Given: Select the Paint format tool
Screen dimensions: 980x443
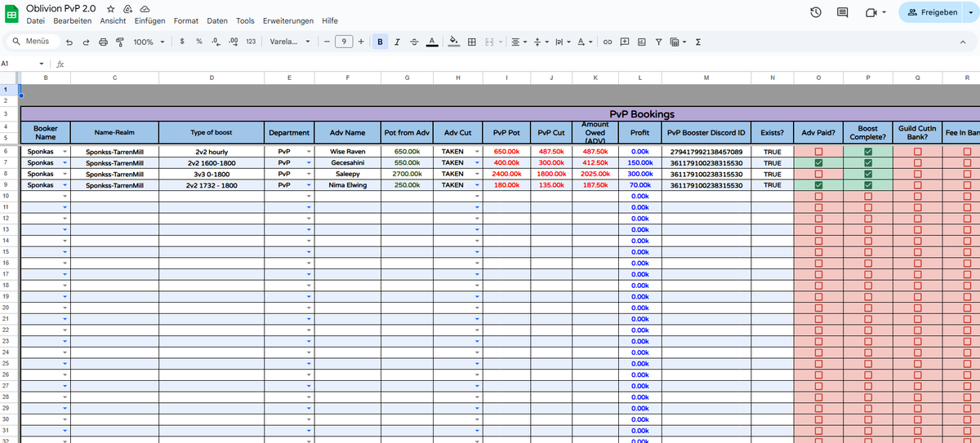Looking at the screenshot, I should [119, 42].
